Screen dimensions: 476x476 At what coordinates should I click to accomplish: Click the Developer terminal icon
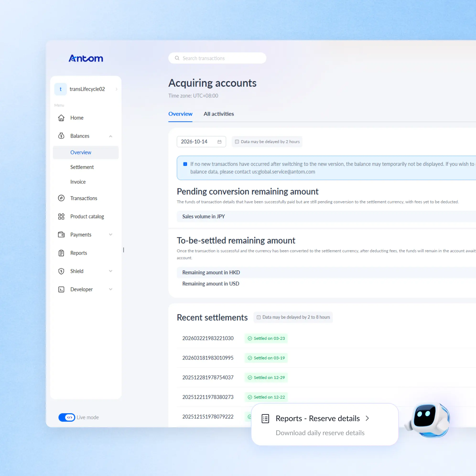click(61, 289)
